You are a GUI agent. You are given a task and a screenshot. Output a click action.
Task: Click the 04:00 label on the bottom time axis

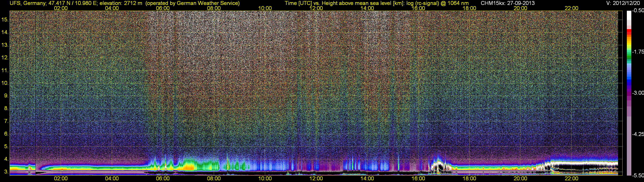click(112, 179)
